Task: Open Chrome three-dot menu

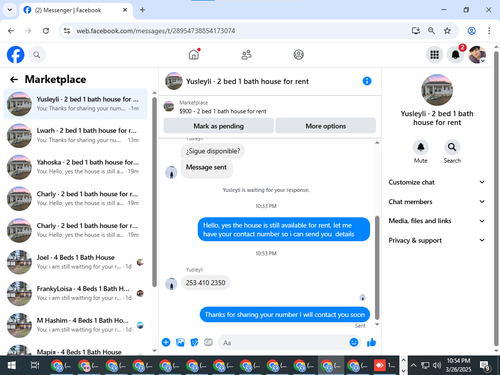Action: click(489, 31)
